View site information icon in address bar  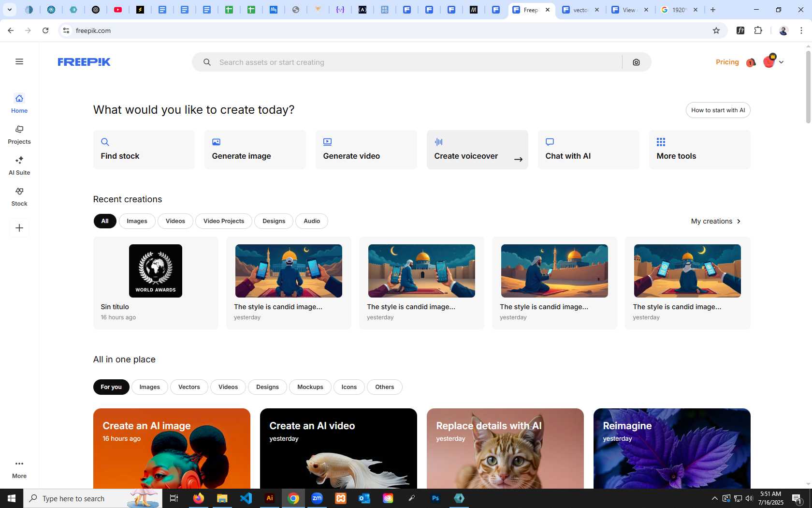pyautogui.click(x=66, y=30)
